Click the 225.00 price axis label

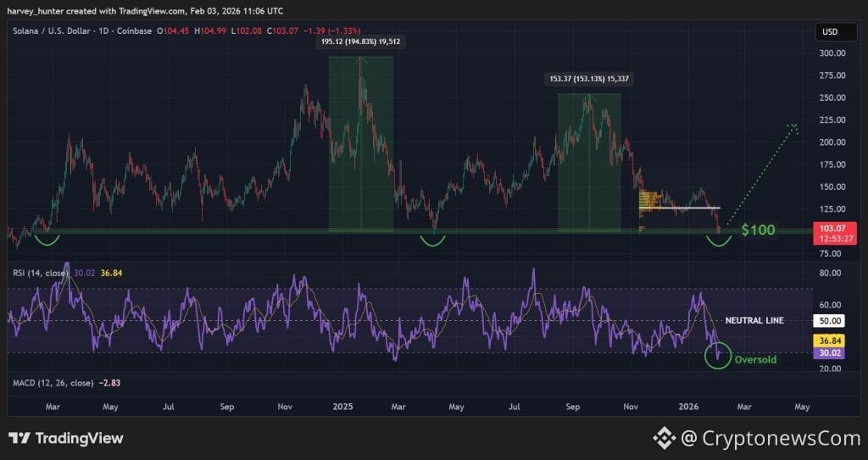pos(832,119)
